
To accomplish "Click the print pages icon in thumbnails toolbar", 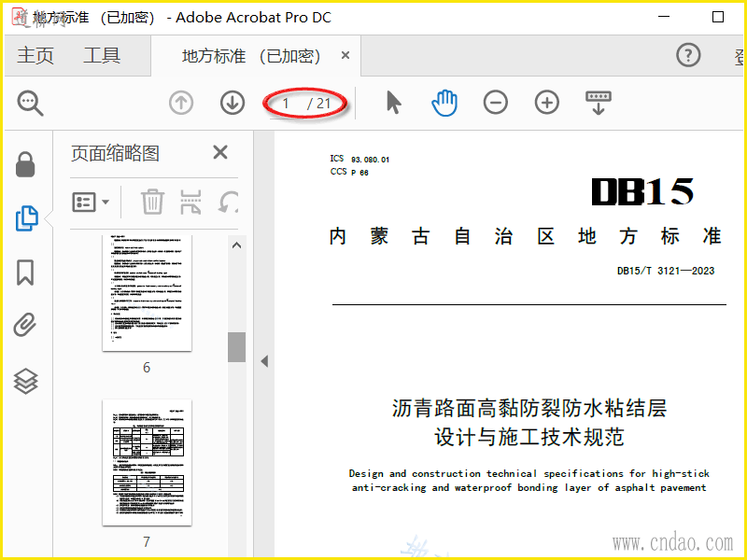I will 190,202.
